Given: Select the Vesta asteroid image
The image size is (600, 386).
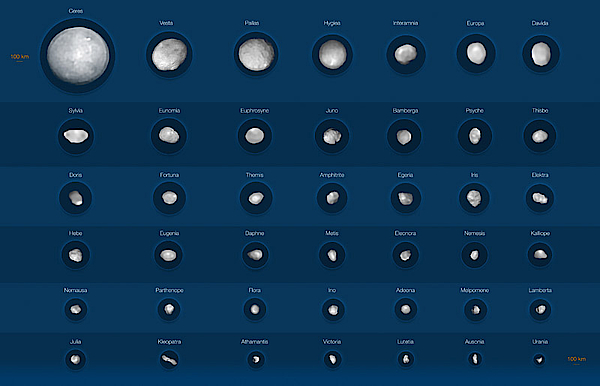Looking at the screenshot, I should [x=169, y=55].
